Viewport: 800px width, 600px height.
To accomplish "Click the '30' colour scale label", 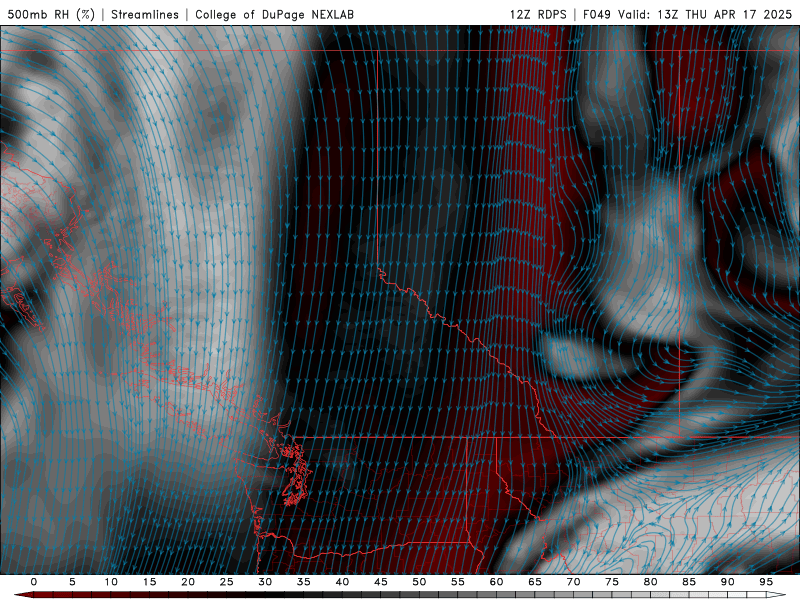I will pyautogui.click(x=265, y=582).
